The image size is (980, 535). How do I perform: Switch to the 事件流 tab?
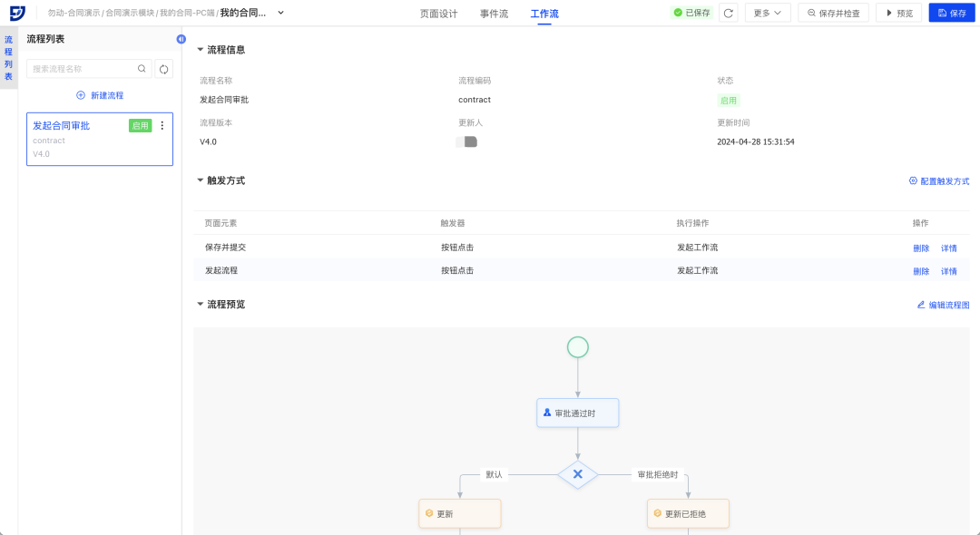click(494, 14)
